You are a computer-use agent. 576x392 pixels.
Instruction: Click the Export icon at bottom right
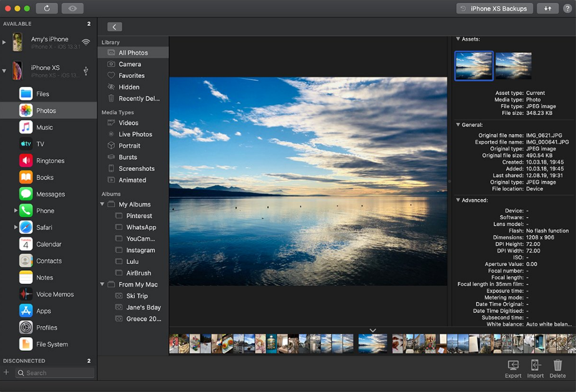click(x=513, y=368)
